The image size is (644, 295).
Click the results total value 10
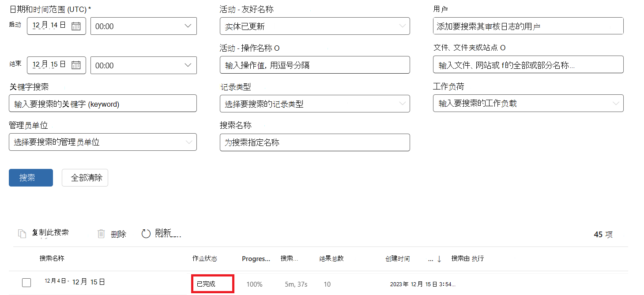pos(327,284)
